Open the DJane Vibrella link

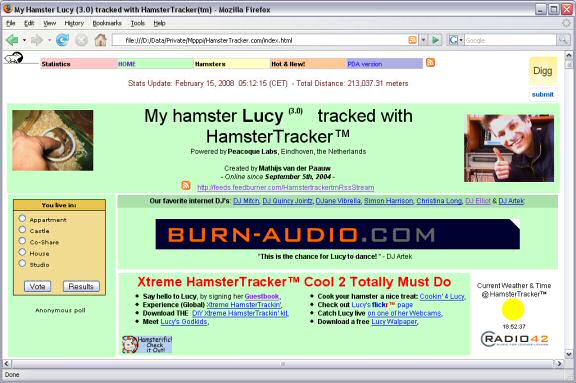[338, 201]
